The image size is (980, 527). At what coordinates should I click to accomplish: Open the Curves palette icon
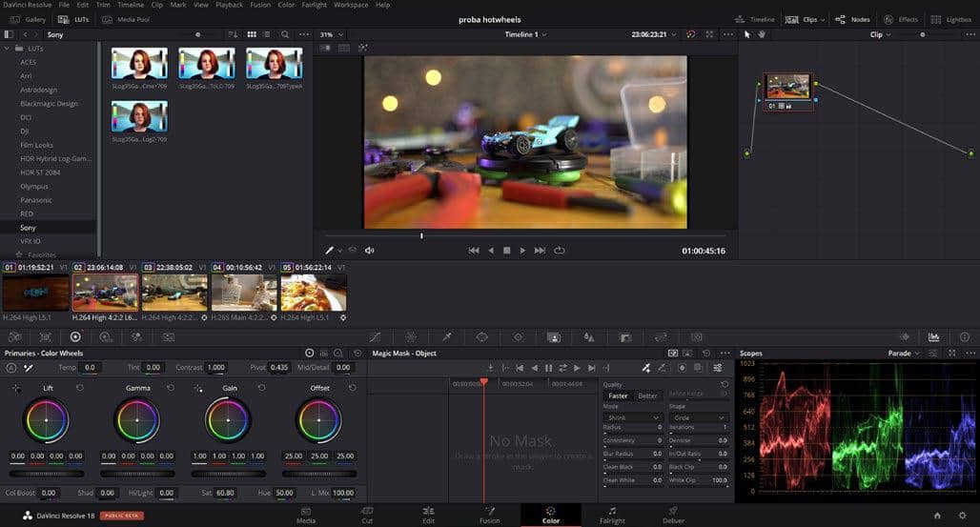375,337
